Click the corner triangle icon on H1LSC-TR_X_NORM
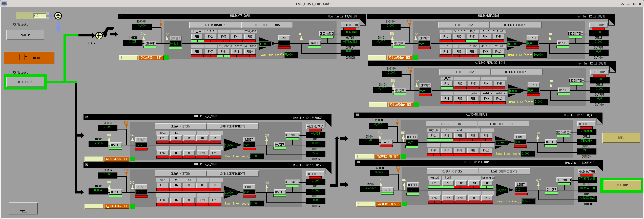 (328, 123)
